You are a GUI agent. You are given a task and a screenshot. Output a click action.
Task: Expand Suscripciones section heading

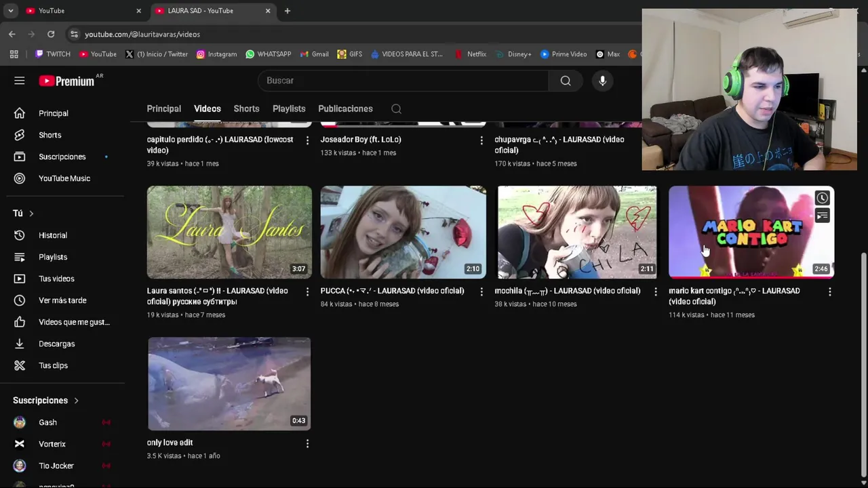click(x=46, y=401)
